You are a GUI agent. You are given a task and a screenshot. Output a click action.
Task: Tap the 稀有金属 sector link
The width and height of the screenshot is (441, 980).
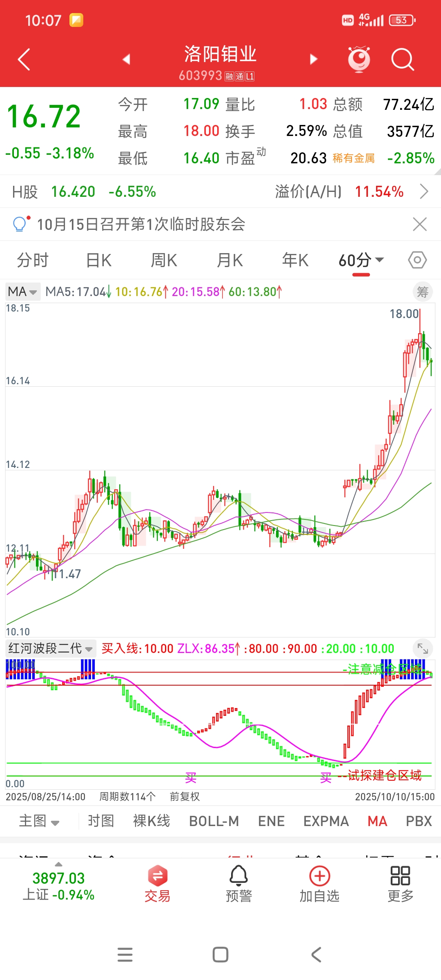[354, 158]
